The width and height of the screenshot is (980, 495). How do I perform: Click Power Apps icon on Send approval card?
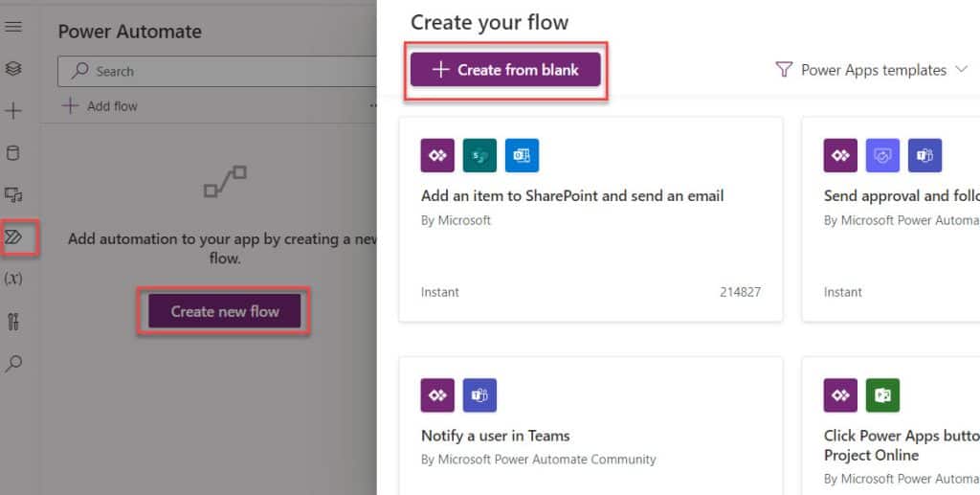click(x=840, y=156)
